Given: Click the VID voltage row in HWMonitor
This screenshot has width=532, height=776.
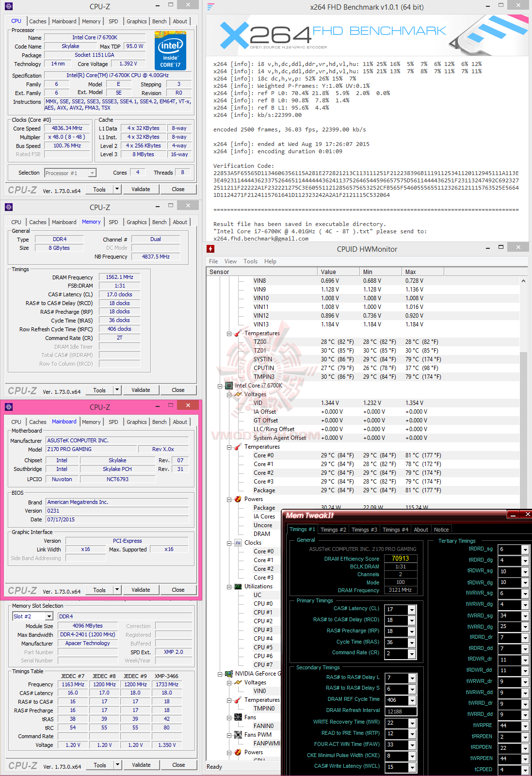Looking at the screenshot, I should 363,403.
